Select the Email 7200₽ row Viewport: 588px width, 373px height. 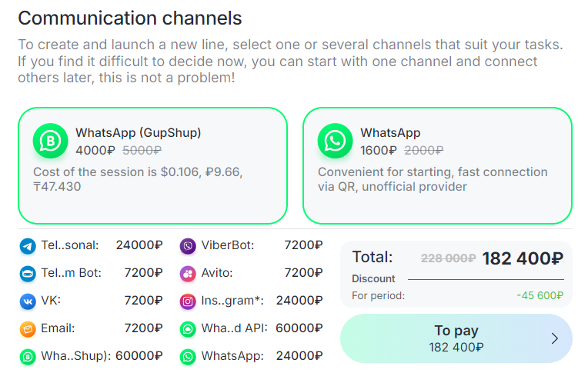click(x=91, y=329)
